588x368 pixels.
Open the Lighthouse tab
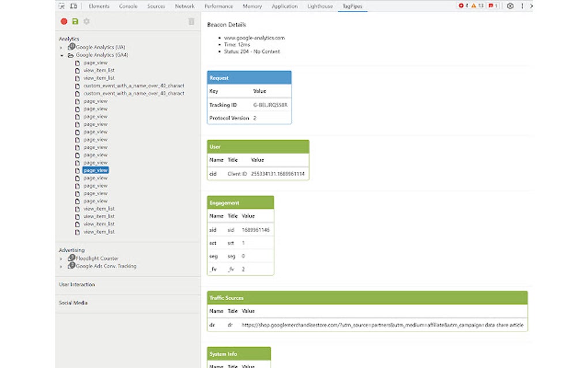[x=320, y=6]
